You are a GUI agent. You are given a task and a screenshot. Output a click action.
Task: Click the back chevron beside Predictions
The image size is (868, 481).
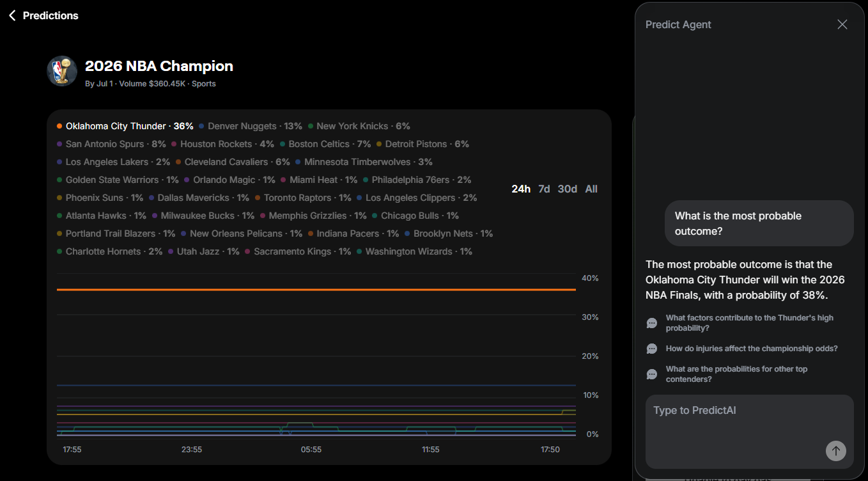tap(11, 15)
